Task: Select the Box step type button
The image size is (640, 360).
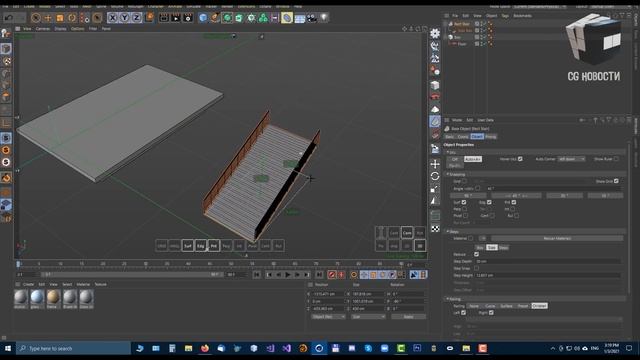Action: [x=480, y=248]
